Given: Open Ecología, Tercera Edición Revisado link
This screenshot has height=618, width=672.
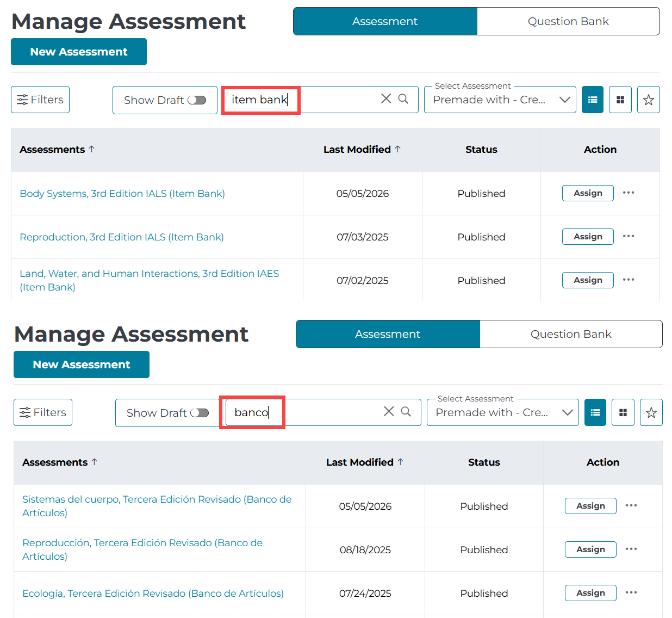Looking at the screenshot, I should click(153, 594).
